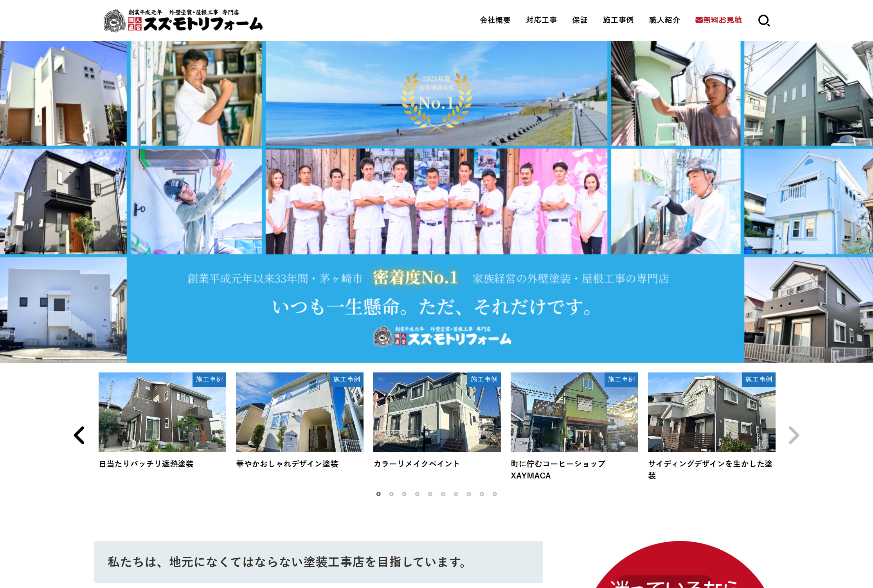This screenshot has height=588, width=873.
Task: Click 施工事例 tag on last carousel card
Action: click(758, 379)
